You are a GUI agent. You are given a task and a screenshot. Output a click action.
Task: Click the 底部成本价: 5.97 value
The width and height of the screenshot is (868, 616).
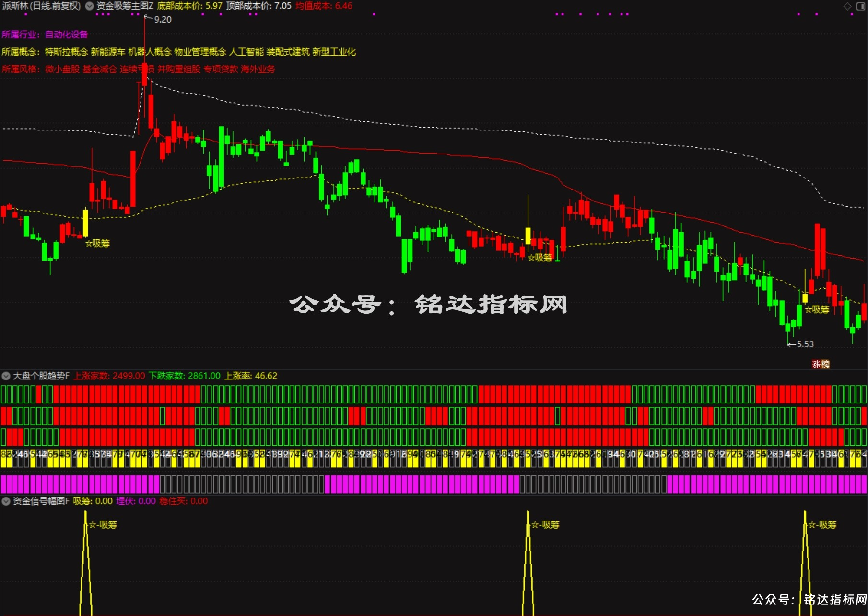tap(190, 6)
